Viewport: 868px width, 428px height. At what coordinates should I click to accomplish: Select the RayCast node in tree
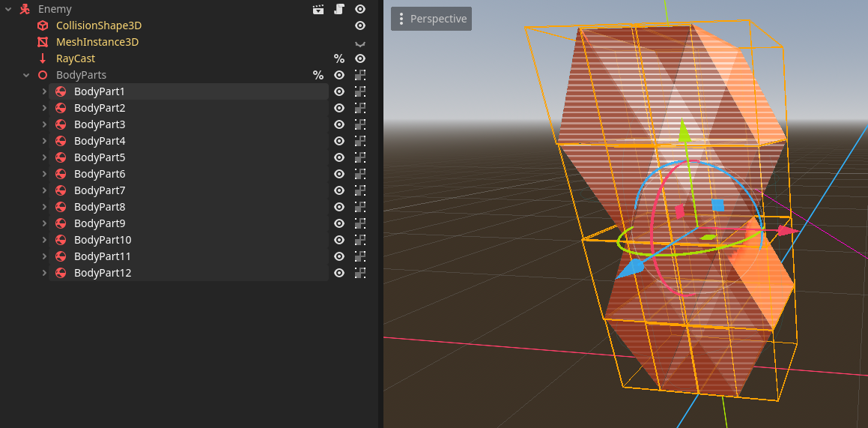pyautogui.click(x=76, y=58)
